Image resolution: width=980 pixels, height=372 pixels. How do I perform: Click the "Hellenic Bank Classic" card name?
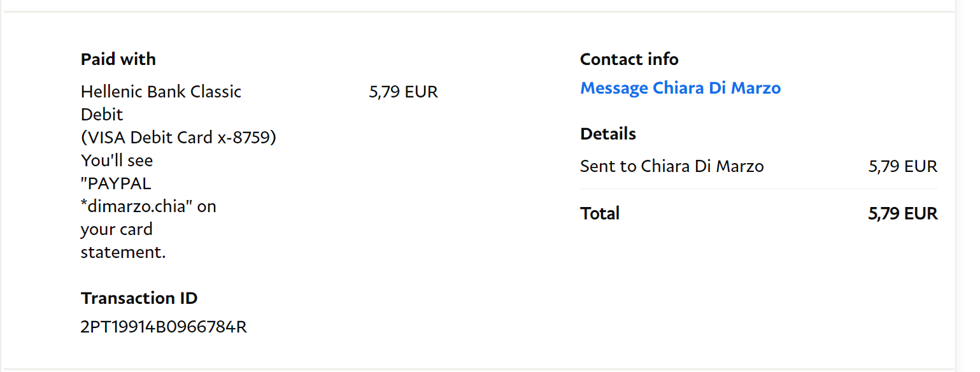click(161, 92)
